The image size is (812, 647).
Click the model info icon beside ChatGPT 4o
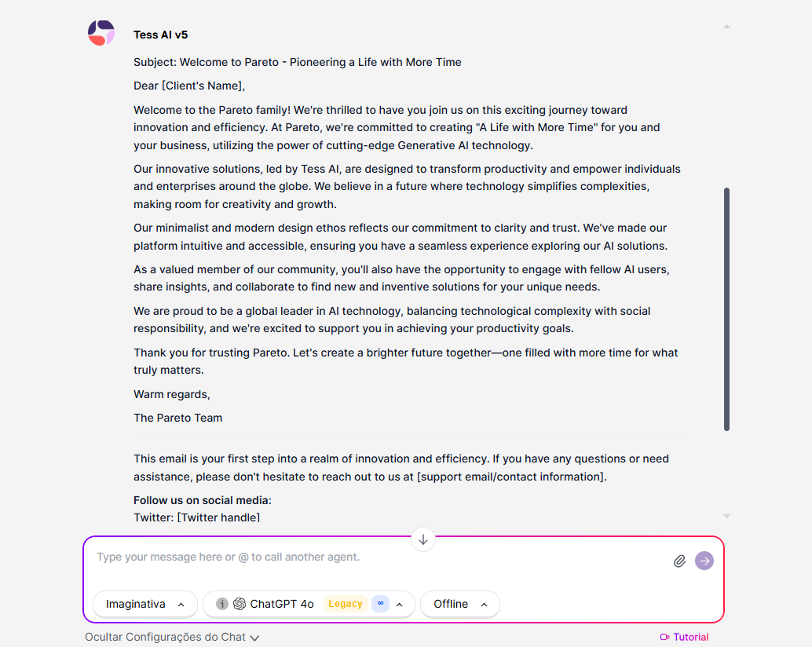pos(222,604)
